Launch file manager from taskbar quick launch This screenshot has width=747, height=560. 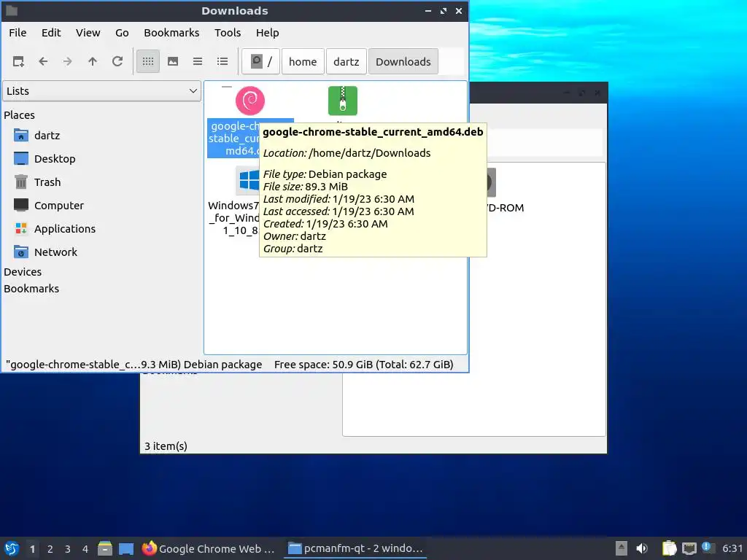click(105, 548)
